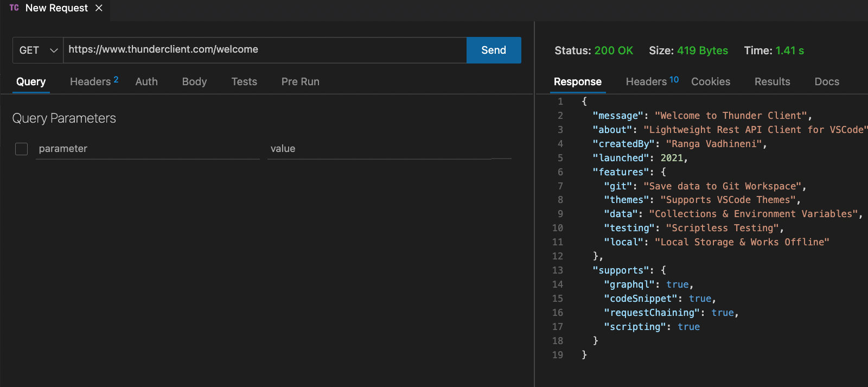This screenshot has height=387, width=868.
Task: Close the New Request tab
Action: click(99, 8)
